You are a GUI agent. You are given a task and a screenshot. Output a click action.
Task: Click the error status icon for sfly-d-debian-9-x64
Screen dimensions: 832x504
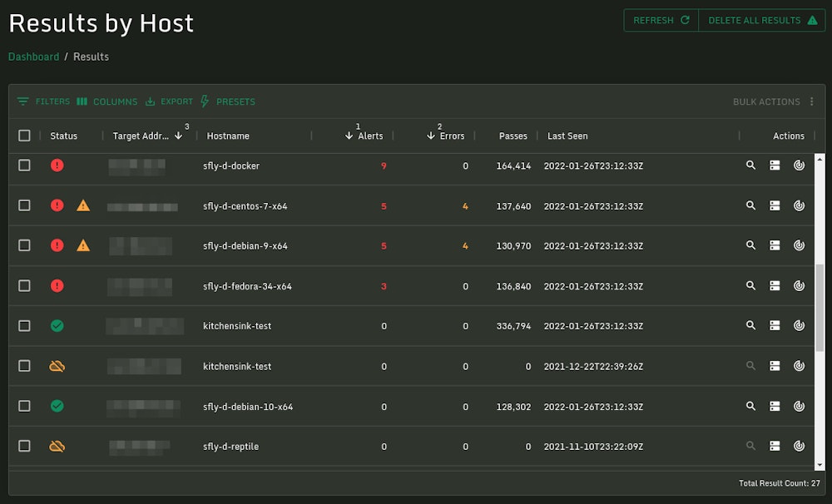(x=57, y=245)
